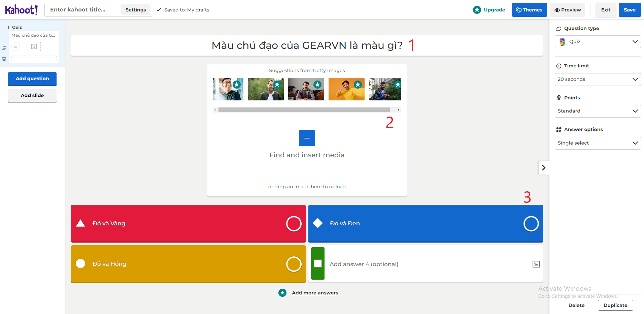644x314 pixels.
Task: Select Getty image of man sitting at table
Action: [306, 89]
